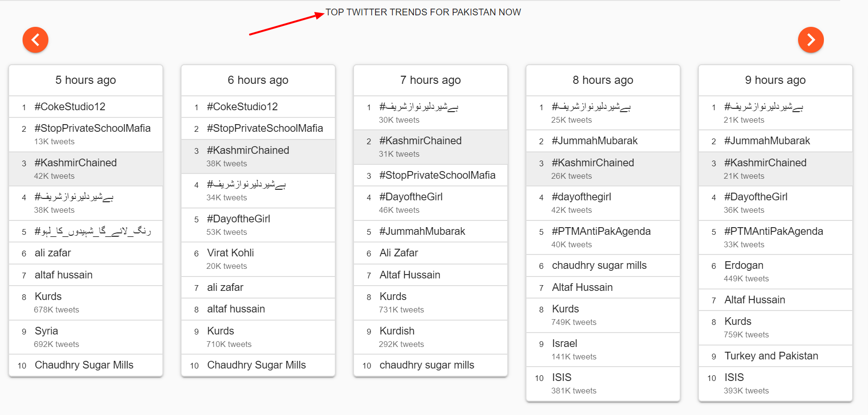The width and height of the screenshot is (868, 415).
Task: Open #JummahMubarak in the 9 hours ago list
Action: click(x=776, y=141)
